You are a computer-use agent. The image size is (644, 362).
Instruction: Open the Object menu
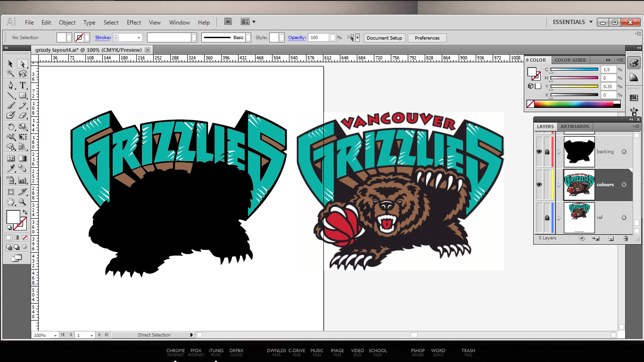point(67,22)
